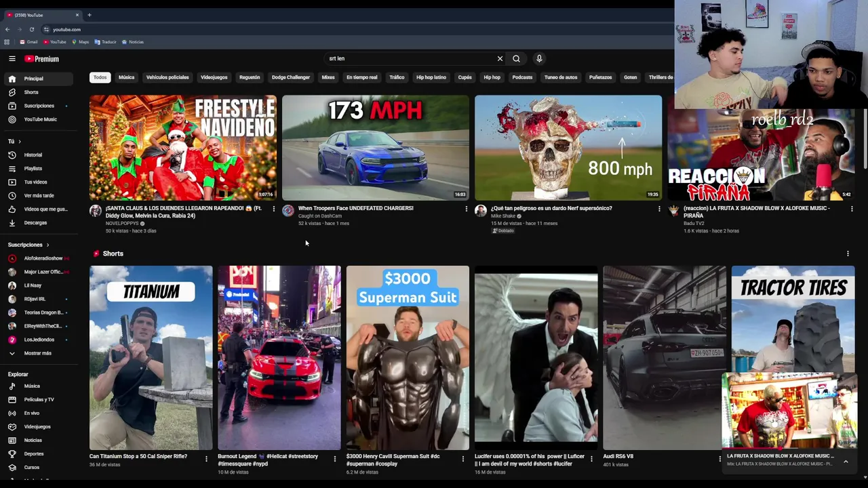Open options for Superman Suit short

(x=463, y=459)
